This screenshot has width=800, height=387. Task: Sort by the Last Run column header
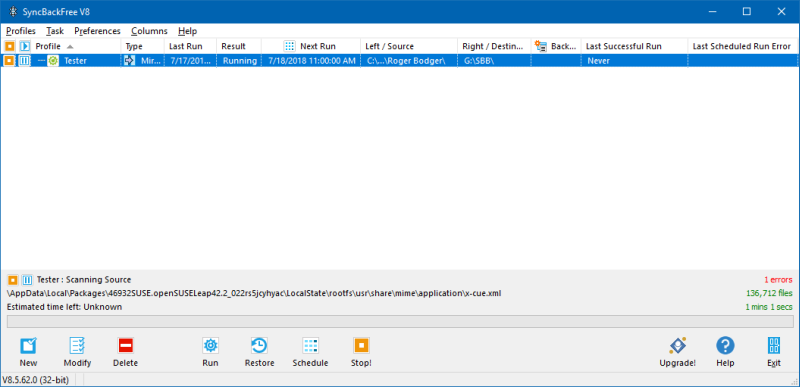coord(186,46)
